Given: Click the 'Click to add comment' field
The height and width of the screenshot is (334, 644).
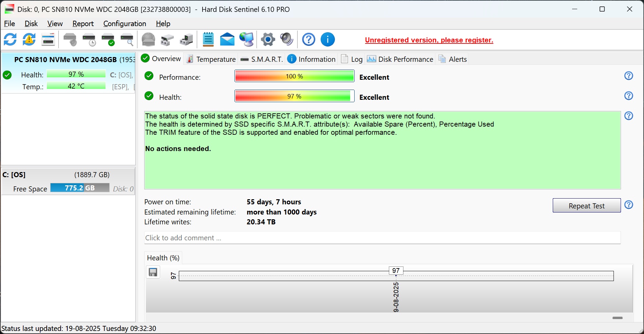Looking at the screenshot, I should (x=382, y=238).
